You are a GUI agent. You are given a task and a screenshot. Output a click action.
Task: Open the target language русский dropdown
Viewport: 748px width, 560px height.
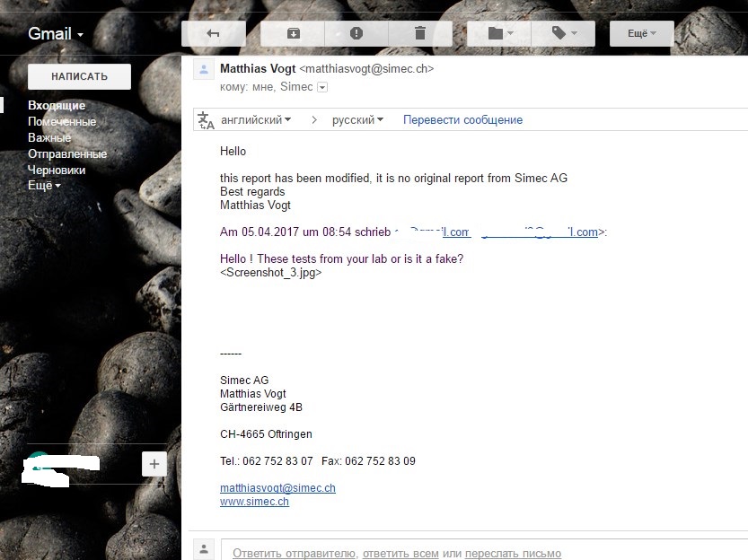[x=357, y=119]
